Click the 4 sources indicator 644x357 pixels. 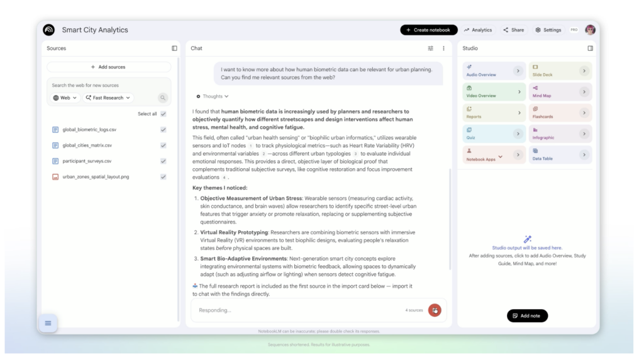pos(414,310)
